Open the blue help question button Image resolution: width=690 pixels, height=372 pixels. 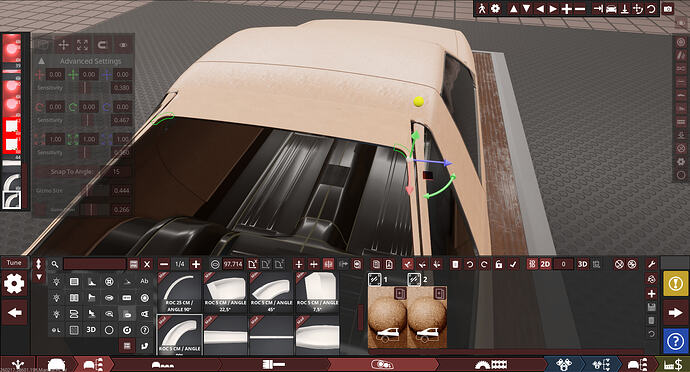click(x=675, y=341)
